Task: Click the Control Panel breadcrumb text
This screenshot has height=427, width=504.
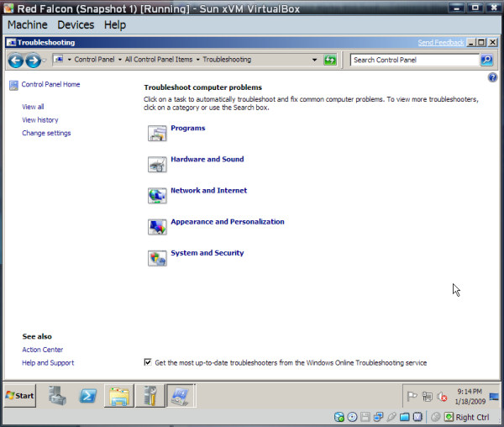Action: [x=94, y=60]
